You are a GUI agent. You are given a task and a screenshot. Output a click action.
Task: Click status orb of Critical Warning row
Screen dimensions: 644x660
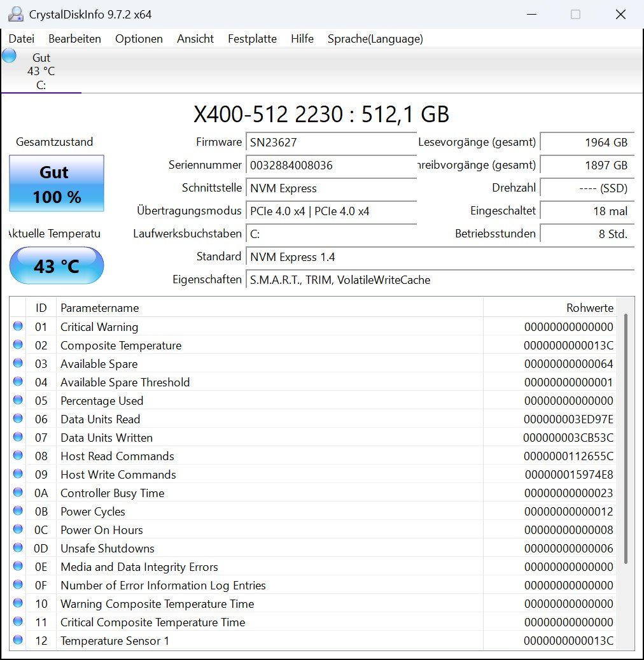pos(18,326)
